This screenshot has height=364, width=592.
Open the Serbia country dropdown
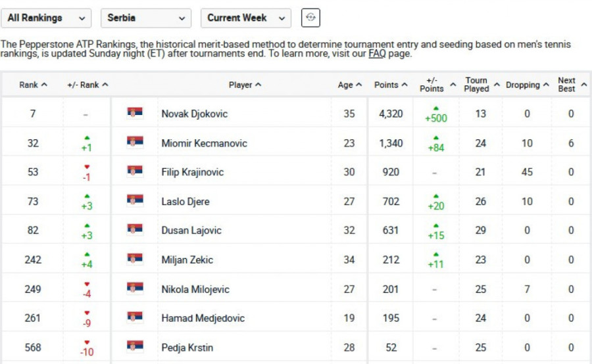click(145, 18)
